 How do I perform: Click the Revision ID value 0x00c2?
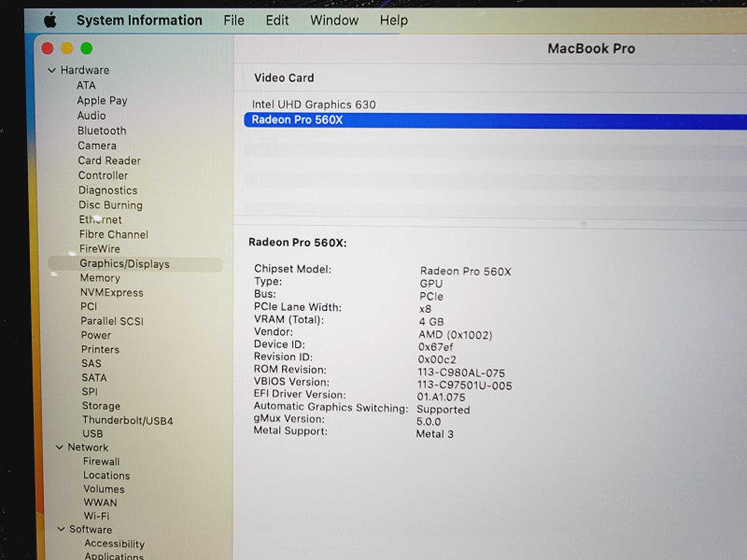[x=437, y=359]
